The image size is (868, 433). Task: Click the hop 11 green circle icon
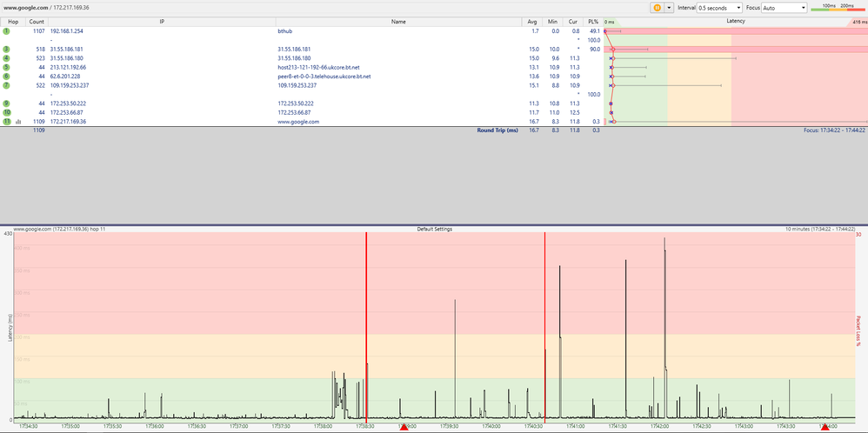click(x=6, y=122)
